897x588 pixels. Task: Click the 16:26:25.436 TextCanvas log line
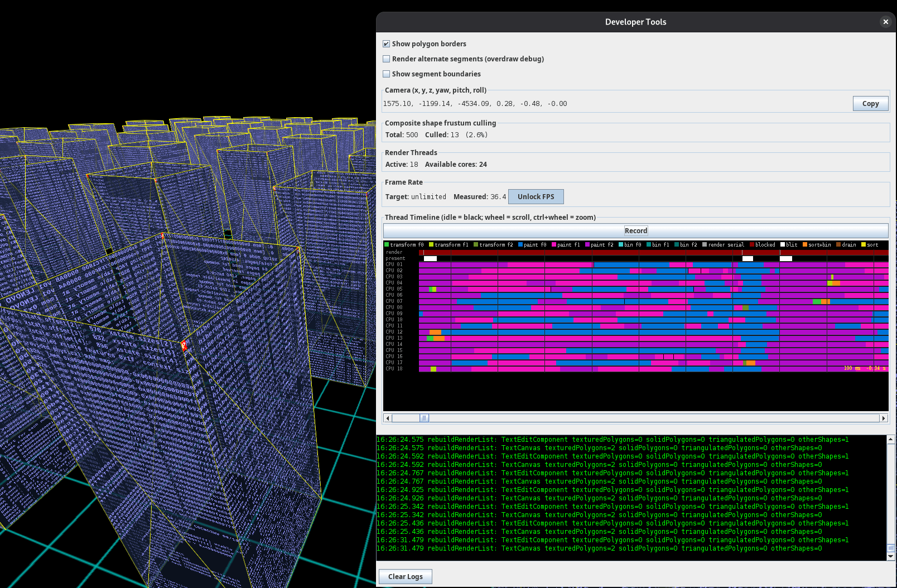599,532
